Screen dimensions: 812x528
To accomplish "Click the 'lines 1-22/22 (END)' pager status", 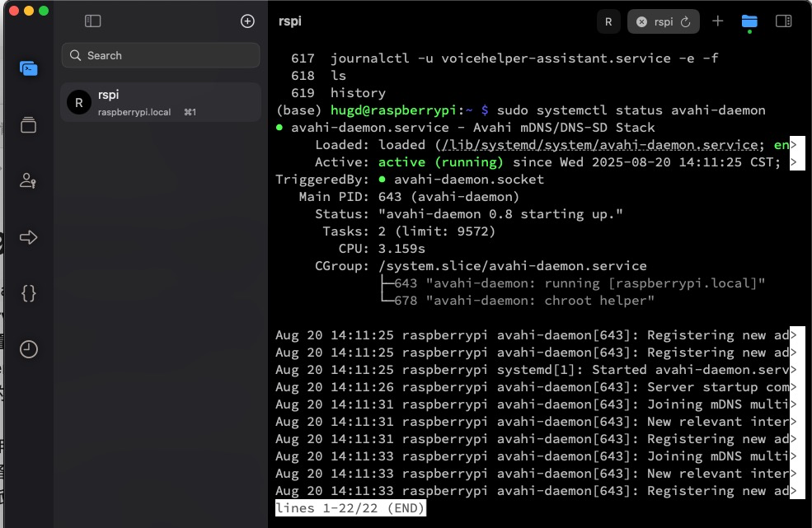I will [350, 507].
